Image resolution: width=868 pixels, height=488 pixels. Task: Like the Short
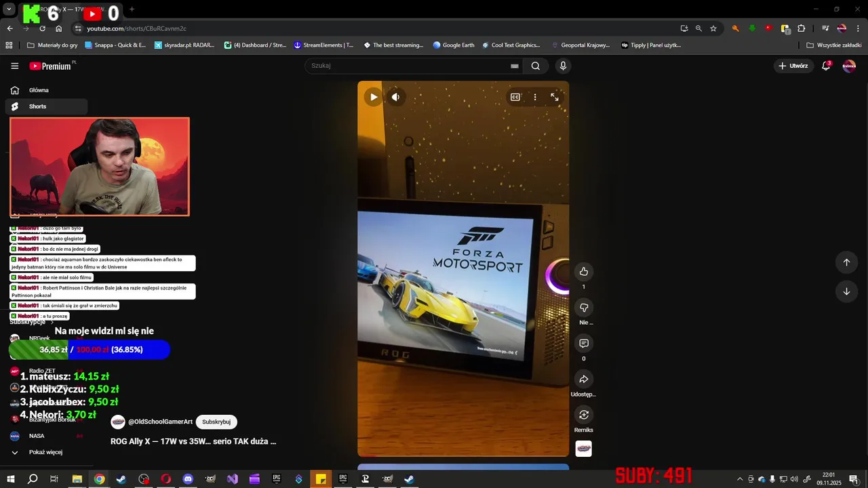click(583, 272)
